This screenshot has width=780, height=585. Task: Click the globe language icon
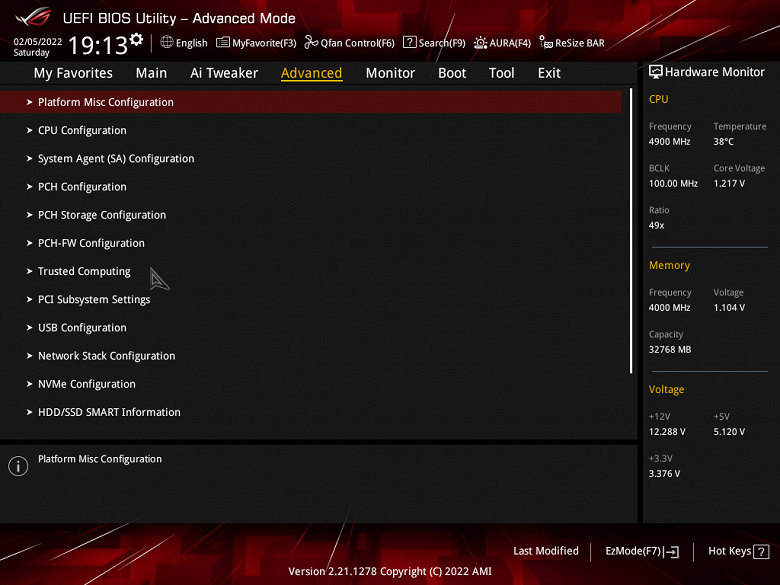point(167,42)
